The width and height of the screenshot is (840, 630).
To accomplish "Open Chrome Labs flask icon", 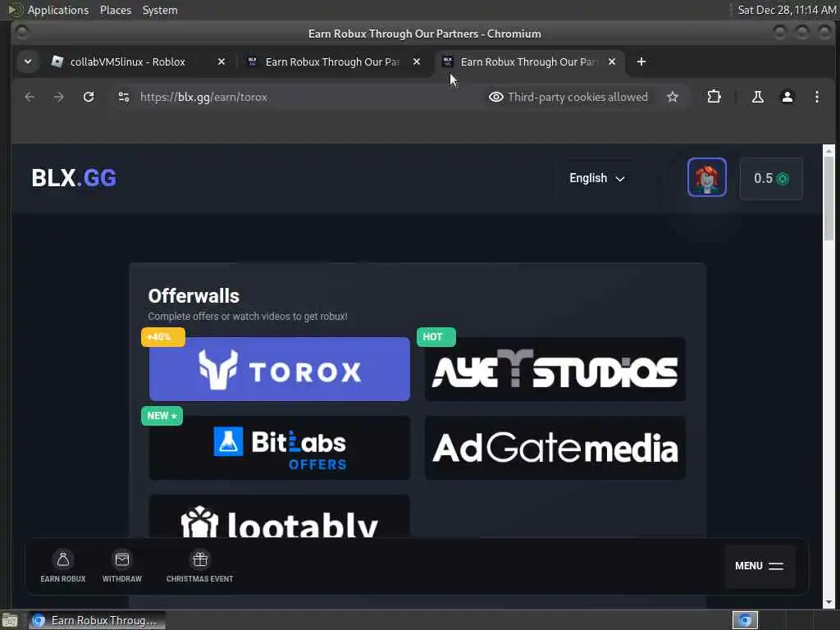I will [757, 97].
